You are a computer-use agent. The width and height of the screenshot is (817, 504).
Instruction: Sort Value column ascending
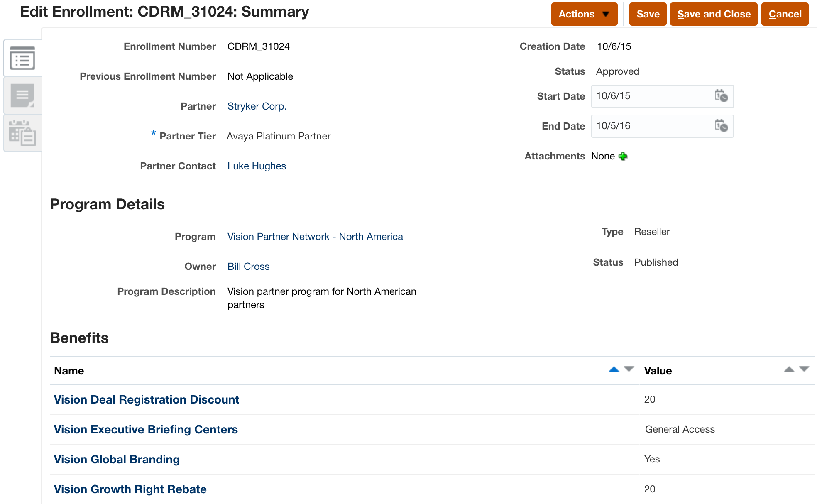pyautogui.click(x=789, y=369)
